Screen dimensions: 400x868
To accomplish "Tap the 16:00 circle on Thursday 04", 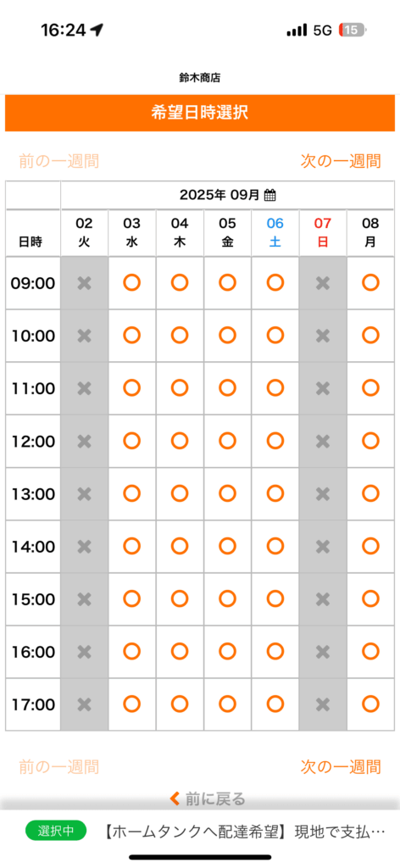I will click(x=180, y=652).
